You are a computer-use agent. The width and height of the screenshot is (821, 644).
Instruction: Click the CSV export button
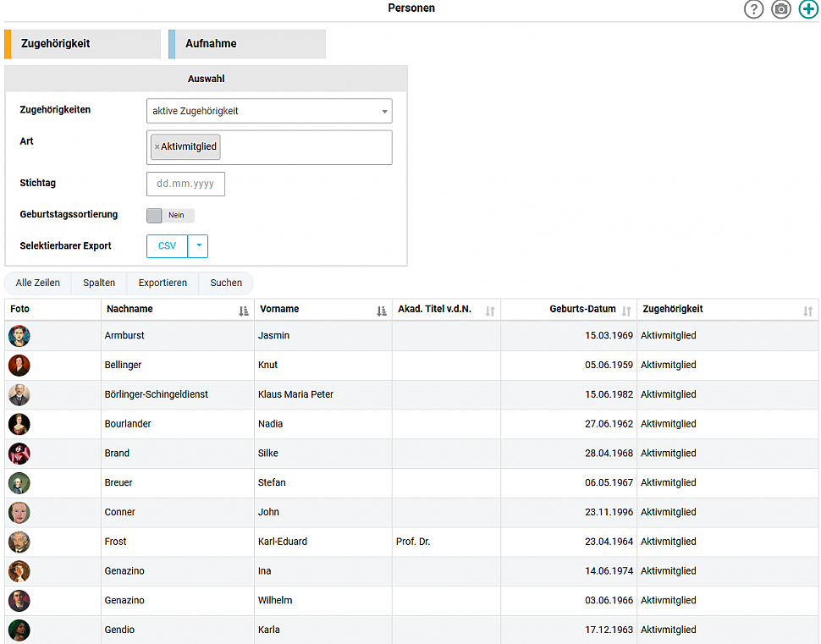tap(168, 246)
